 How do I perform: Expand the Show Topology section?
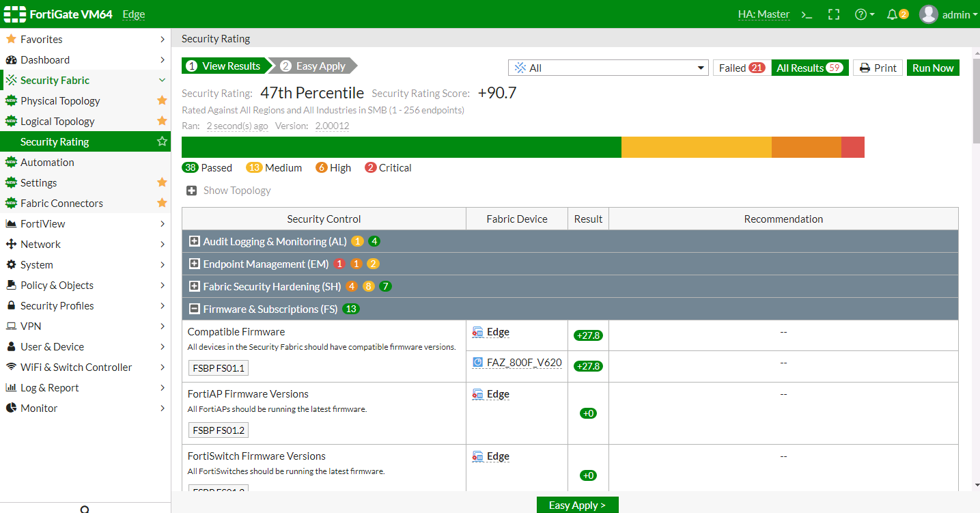click(192, 191)
